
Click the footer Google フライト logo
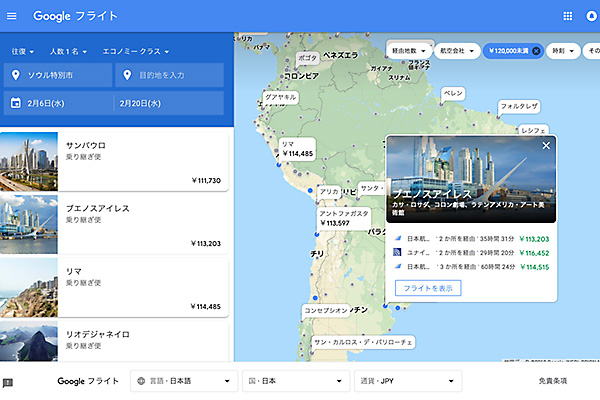point(88,381)
